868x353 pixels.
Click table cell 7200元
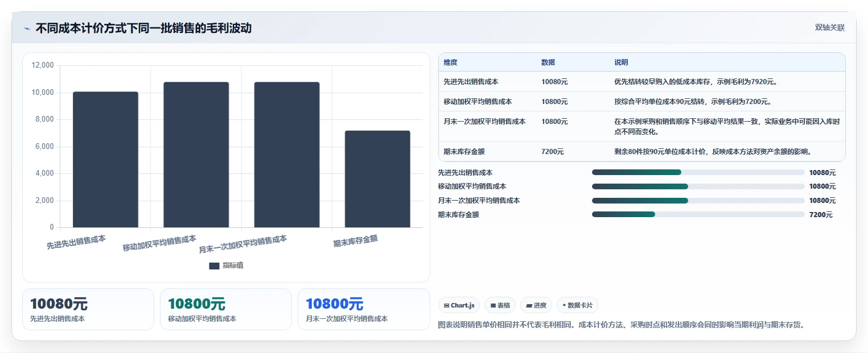tap(553, 152)
